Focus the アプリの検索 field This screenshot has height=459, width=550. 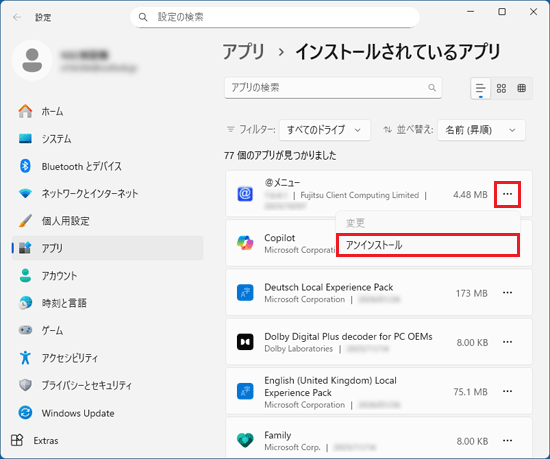(x=333, y=88)
